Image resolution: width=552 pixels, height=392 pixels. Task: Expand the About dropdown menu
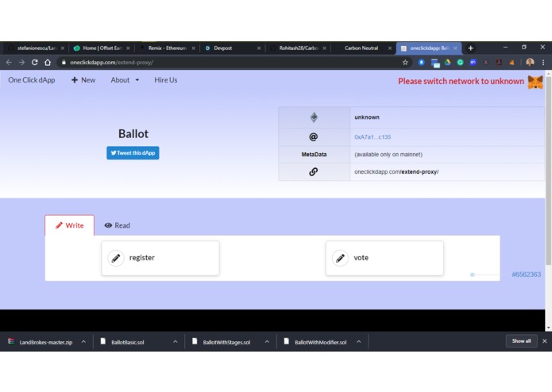coord(125,80)
